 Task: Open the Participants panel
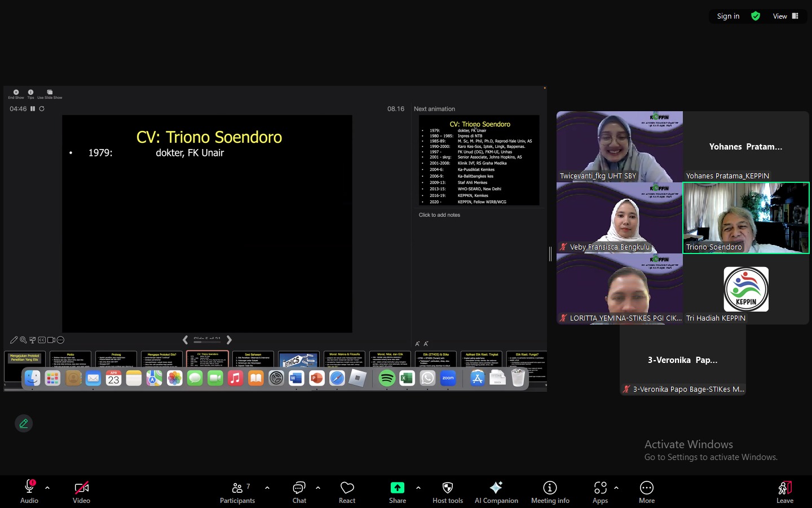[x=237, y=492]
